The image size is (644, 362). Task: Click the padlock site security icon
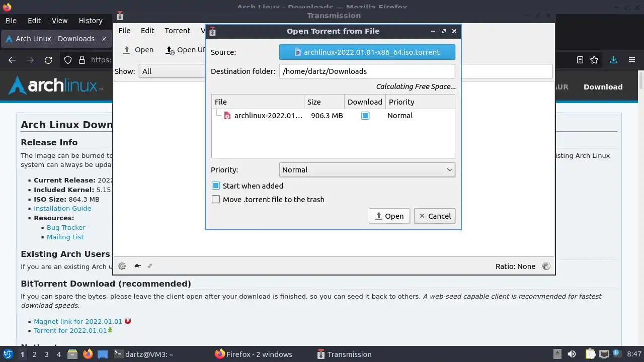click(x=82, y=60)
